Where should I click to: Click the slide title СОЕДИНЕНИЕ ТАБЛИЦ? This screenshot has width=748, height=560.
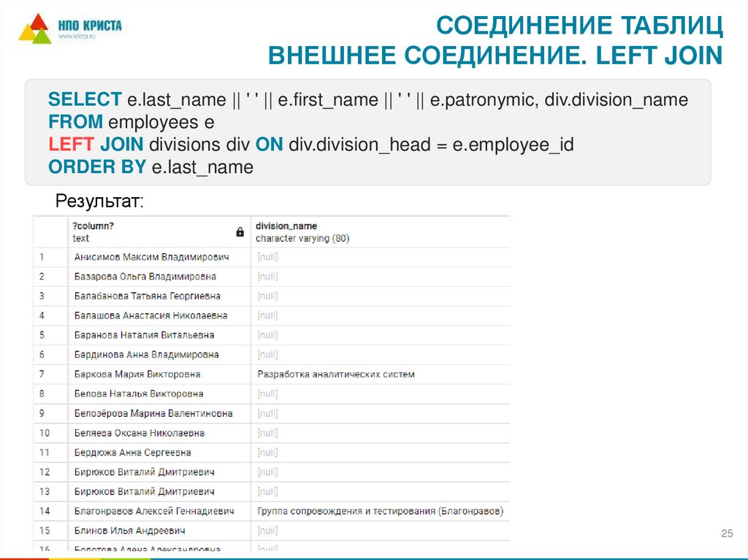[x=582, y=26]
